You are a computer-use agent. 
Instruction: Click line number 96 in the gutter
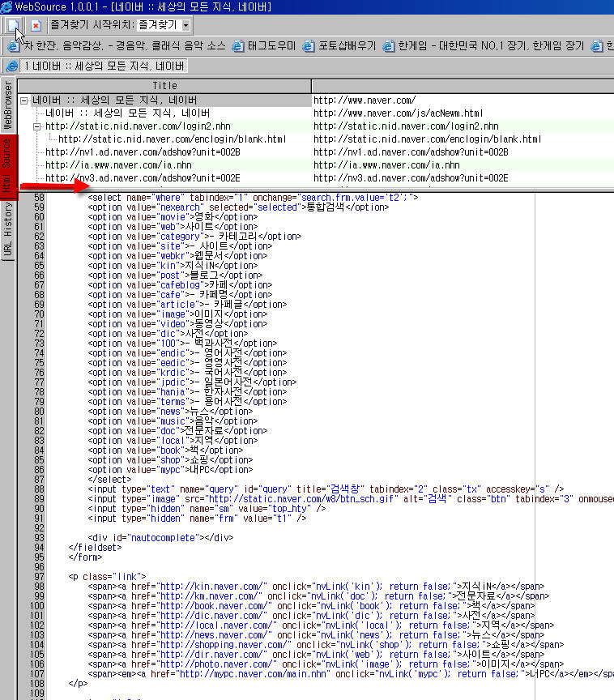pos(39,567)
